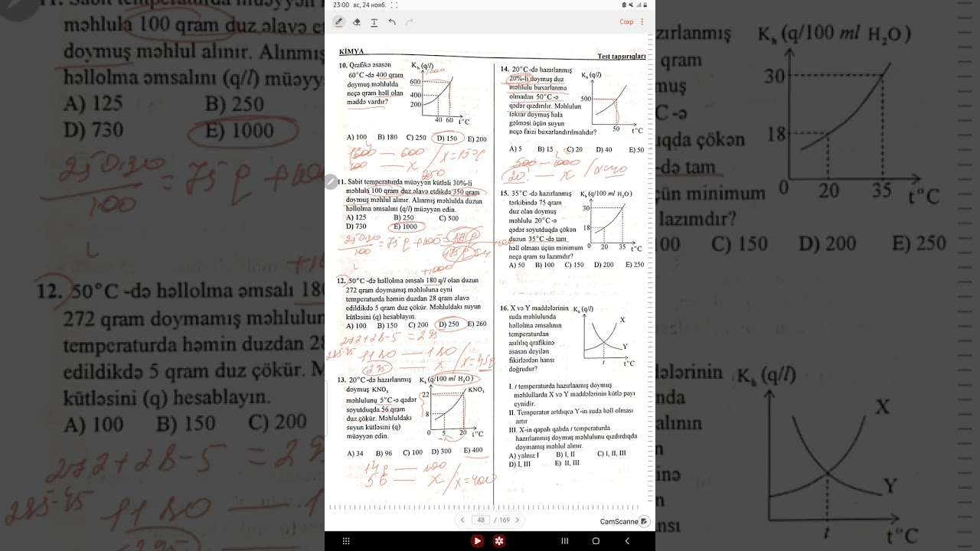Tap the 'KİMYA' page header
The height and width of the screenshot is (551, 980).
point(351,52)
